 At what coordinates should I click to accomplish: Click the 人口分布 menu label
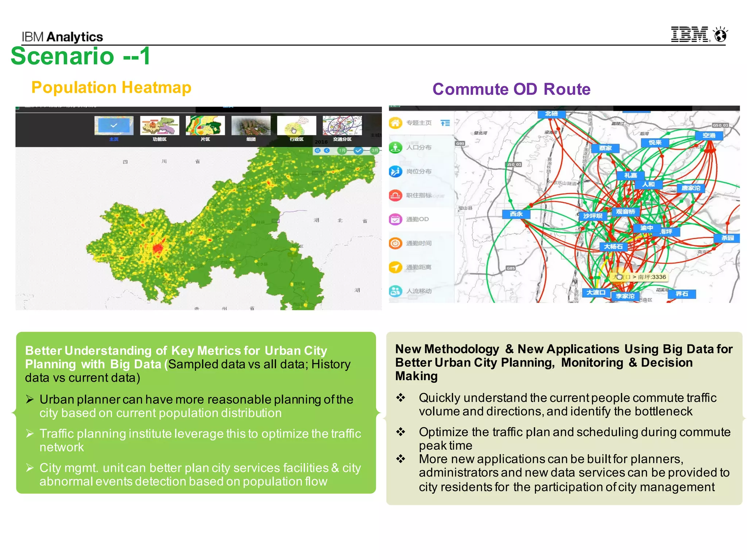click(419, 148)
